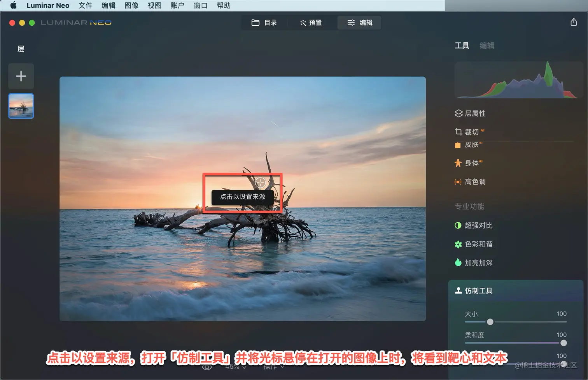Open the Apple menu
The image size is (588, 380).
(13, 5)
